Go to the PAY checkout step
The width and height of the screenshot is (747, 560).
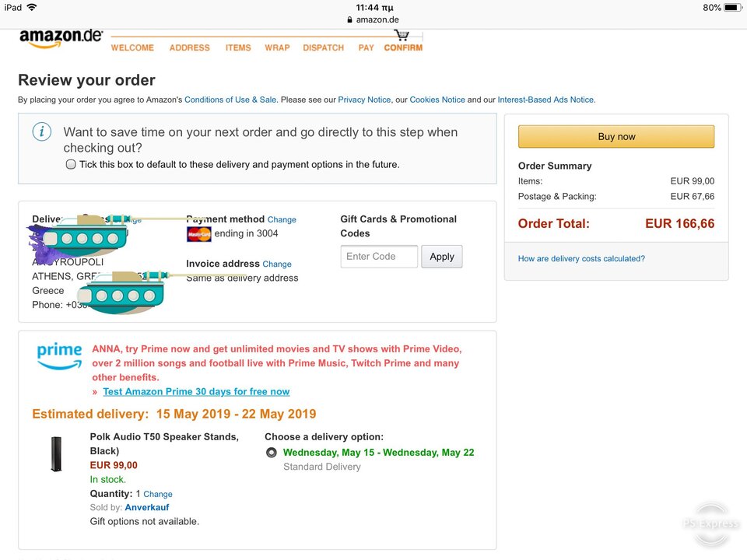coord(366,47)
